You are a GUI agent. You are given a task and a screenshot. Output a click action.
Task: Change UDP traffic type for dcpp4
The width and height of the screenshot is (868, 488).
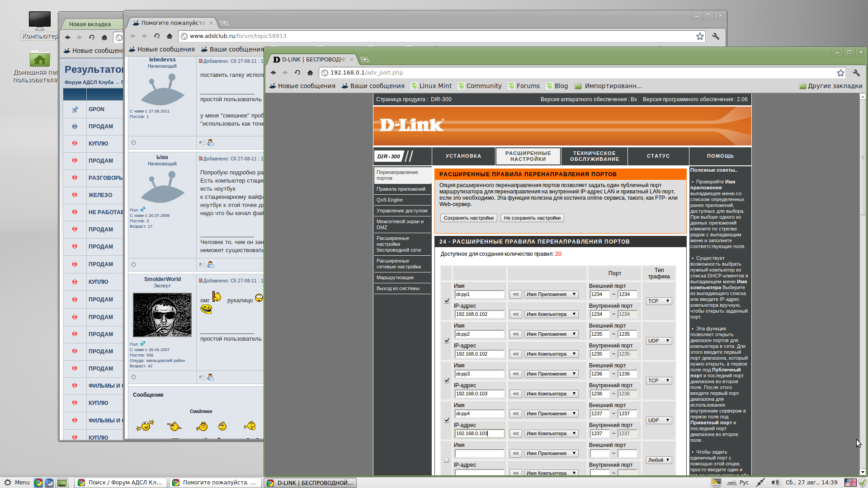coord(659,420)
